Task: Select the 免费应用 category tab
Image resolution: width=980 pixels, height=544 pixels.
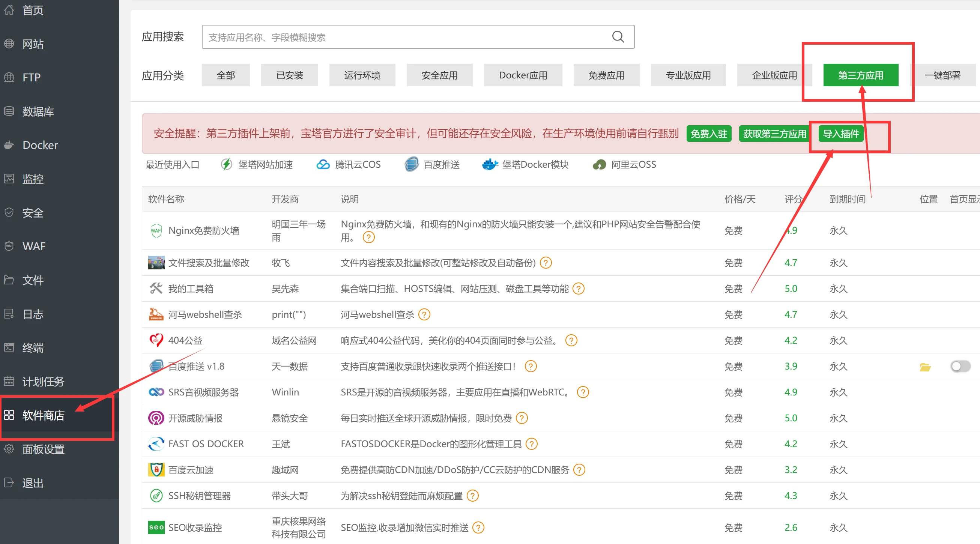Action: (x=606, y=75)
